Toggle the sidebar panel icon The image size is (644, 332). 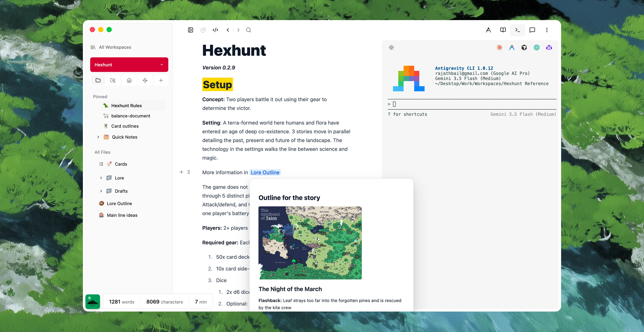coord(191,30)
